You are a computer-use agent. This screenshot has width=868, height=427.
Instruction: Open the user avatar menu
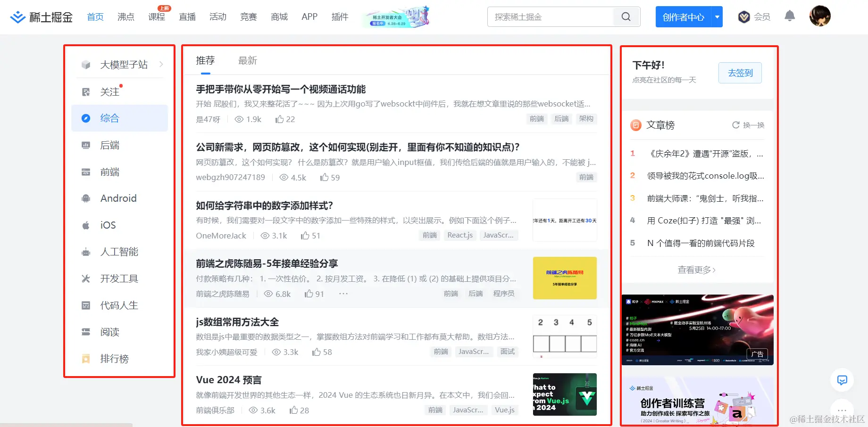click(820, 16)
